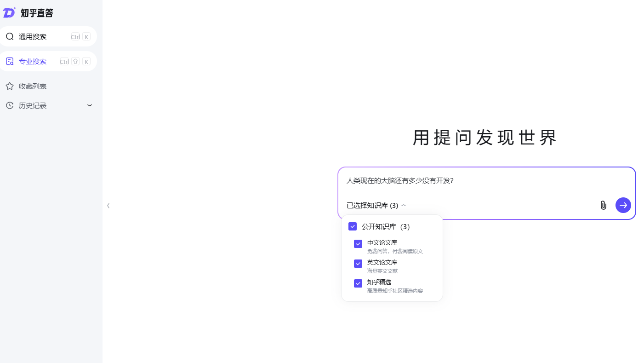Click the star icon next to 收藏列表
Screen dimensions: 644x363
click(x=9, y=86)
